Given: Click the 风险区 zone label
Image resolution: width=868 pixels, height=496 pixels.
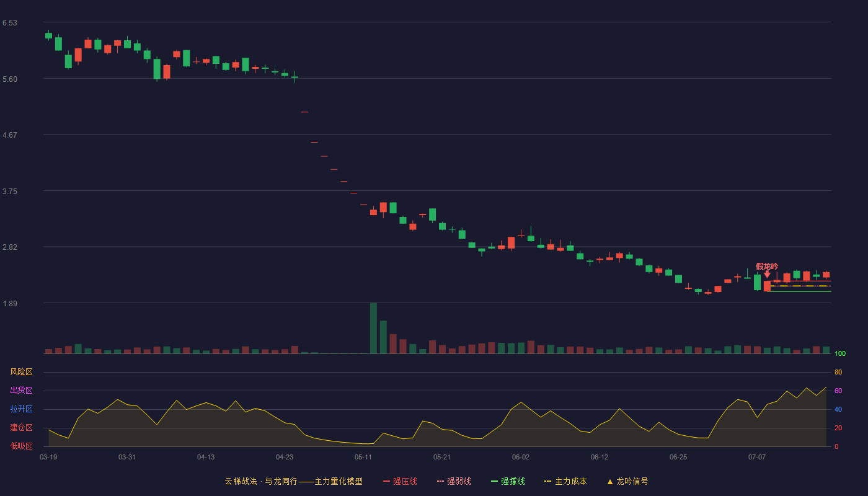Looking at the screenshot, I should click(x=21, y=372).
